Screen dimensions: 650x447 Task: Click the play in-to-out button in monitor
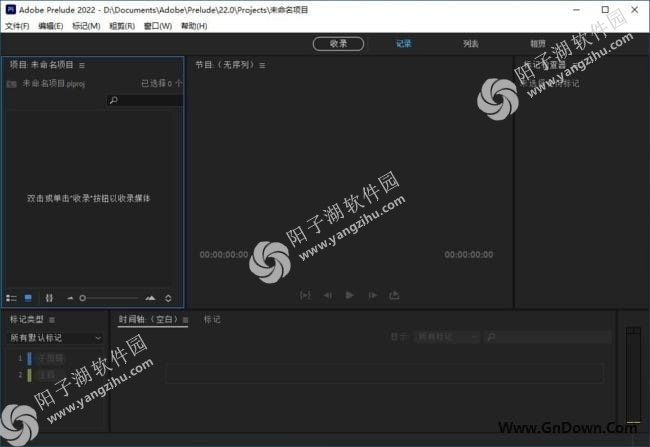coord(305,295)
